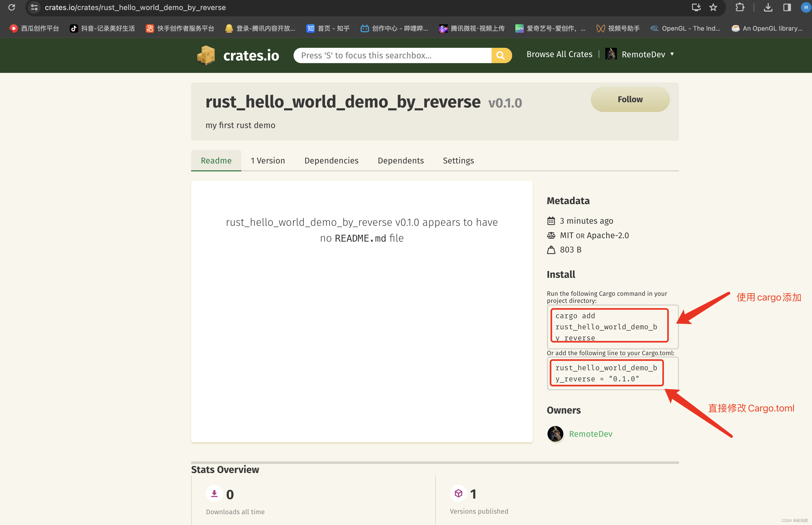Click site information icon in address bar

[34, 7]
